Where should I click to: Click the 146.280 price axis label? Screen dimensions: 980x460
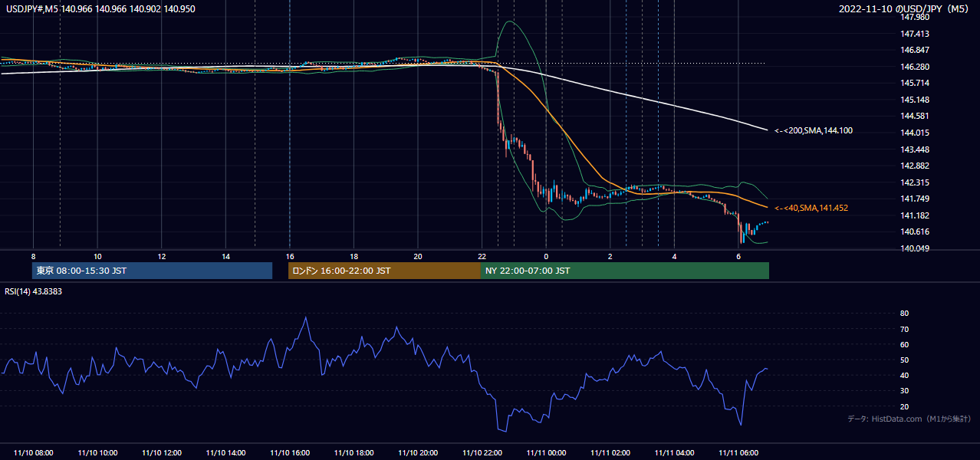tap(914, 67)
